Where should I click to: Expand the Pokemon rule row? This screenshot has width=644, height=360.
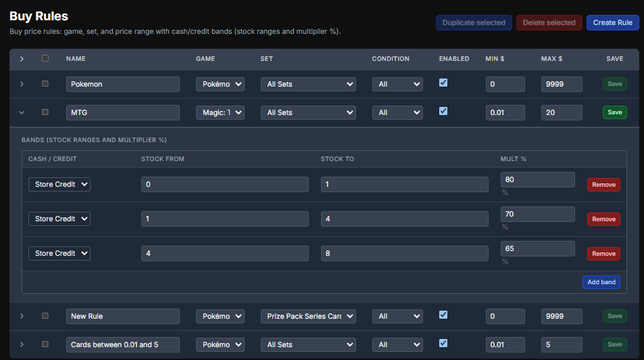pos(22,84)
